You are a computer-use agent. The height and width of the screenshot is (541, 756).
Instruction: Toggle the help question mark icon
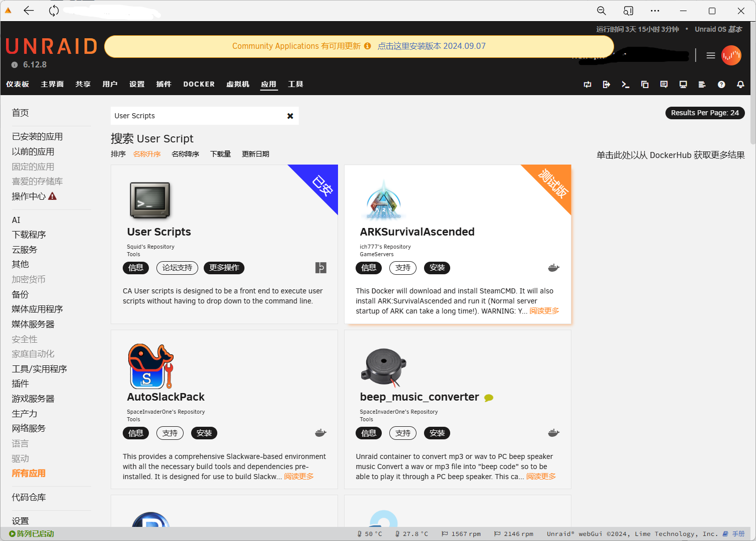721,85
